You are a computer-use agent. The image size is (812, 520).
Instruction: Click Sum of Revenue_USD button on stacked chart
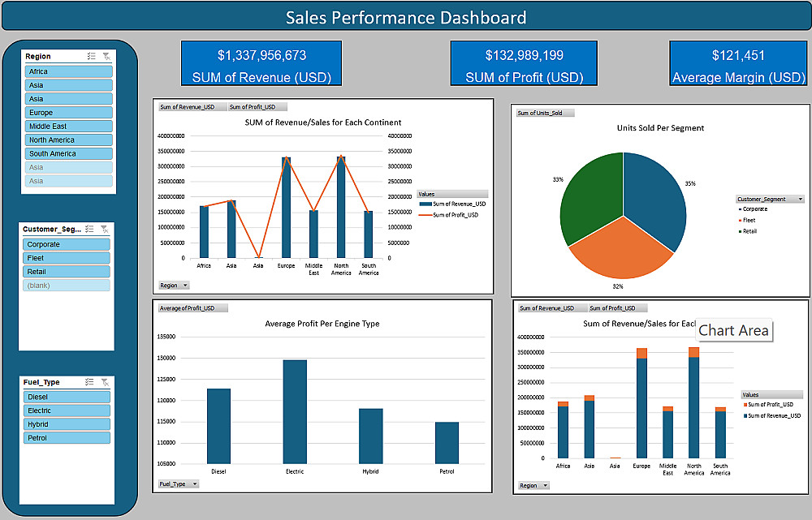[x=552, y=307]
